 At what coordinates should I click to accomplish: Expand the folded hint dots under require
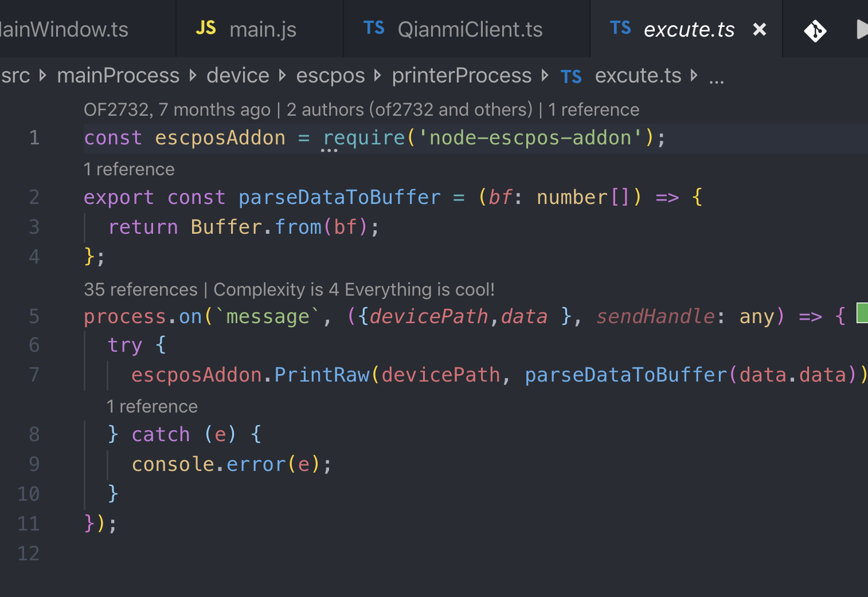[328, 150]
